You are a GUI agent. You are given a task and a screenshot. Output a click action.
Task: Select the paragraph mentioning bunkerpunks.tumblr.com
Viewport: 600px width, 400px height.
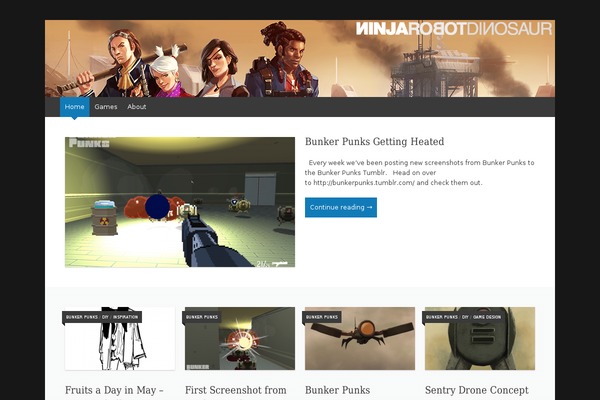419,173
